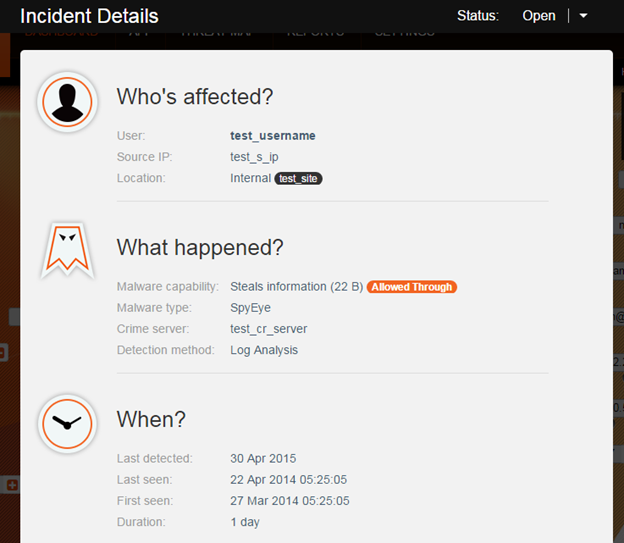624x543 pixels.
Task: Click the Who's affected heading
Action: tap(195, 97)
